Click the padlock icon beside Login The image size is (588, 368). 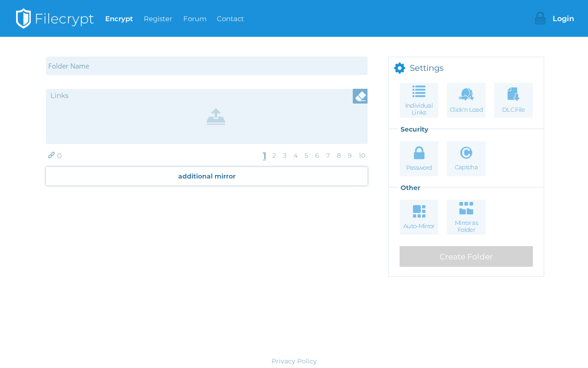point(540,18)
